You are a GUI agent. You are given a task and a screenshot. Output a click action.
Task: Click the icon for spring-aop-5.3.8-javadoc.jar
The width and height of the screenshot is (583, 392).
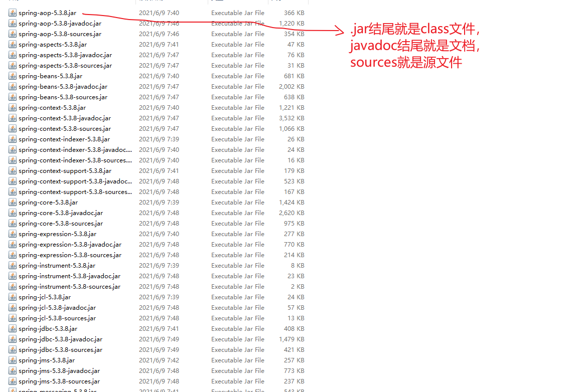tap(13, 24)
